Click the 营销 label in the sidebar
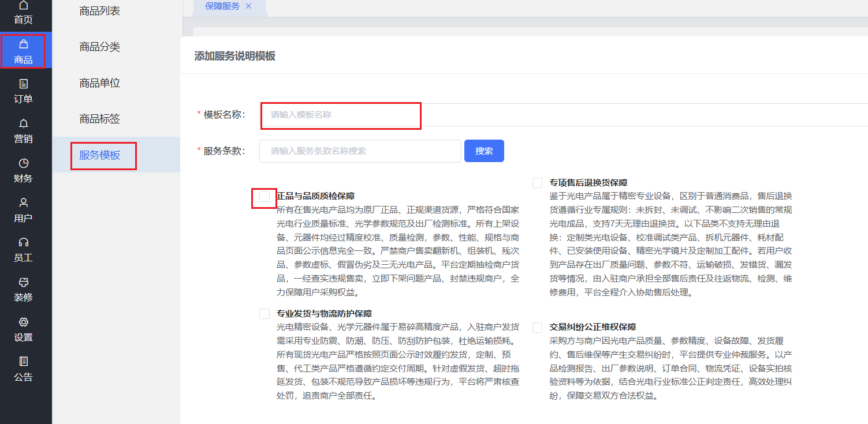 pyautogui.click(x=23, y=138)
